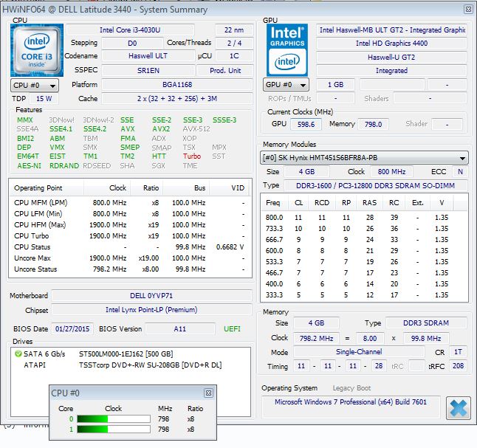
Task: Open the GPU #0 selector dropdown
Action: [x=286, y=85]
